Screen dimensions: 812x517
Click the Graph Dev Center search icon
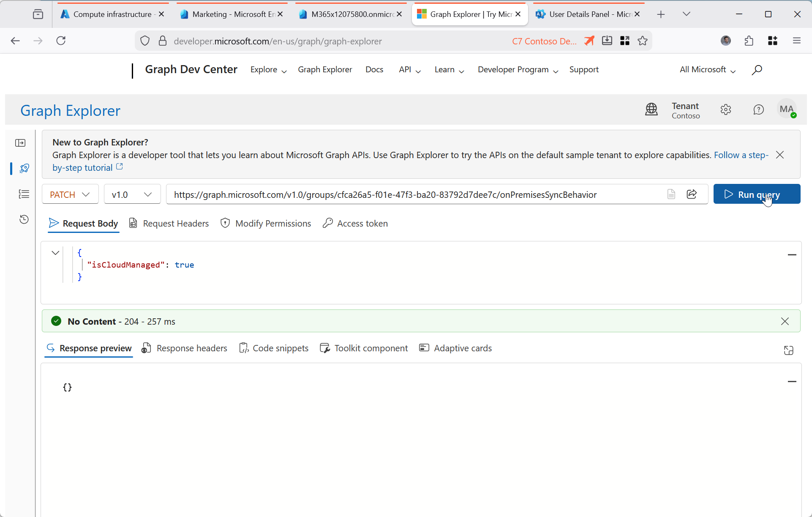[x=757, y=70]
